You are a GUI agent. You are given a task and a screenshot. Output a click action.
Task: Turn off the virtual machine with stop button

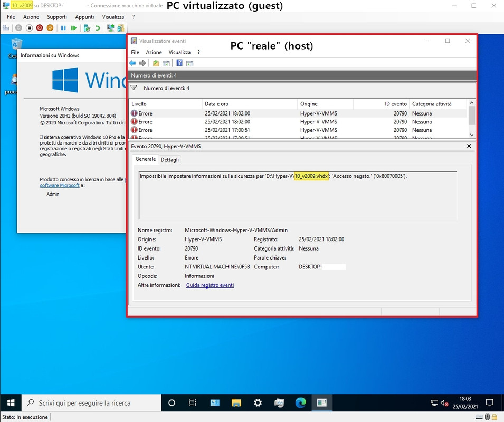pos(29,28)
